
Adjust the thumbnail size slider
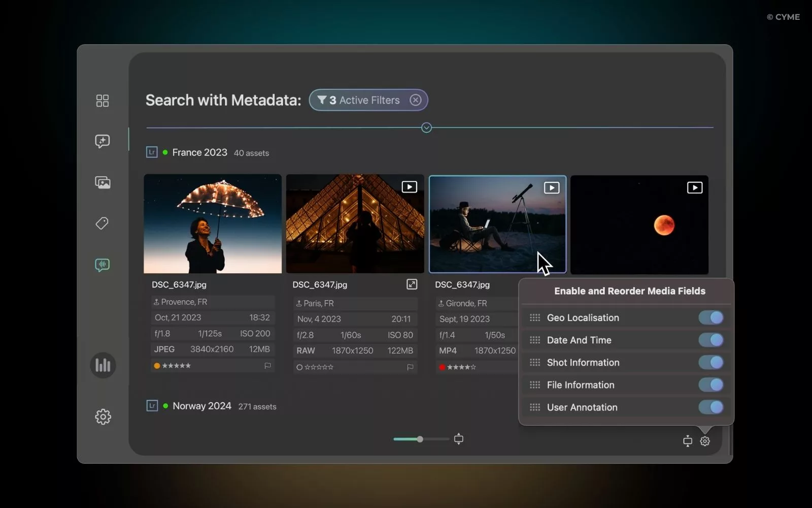click(x=420, y=439)
